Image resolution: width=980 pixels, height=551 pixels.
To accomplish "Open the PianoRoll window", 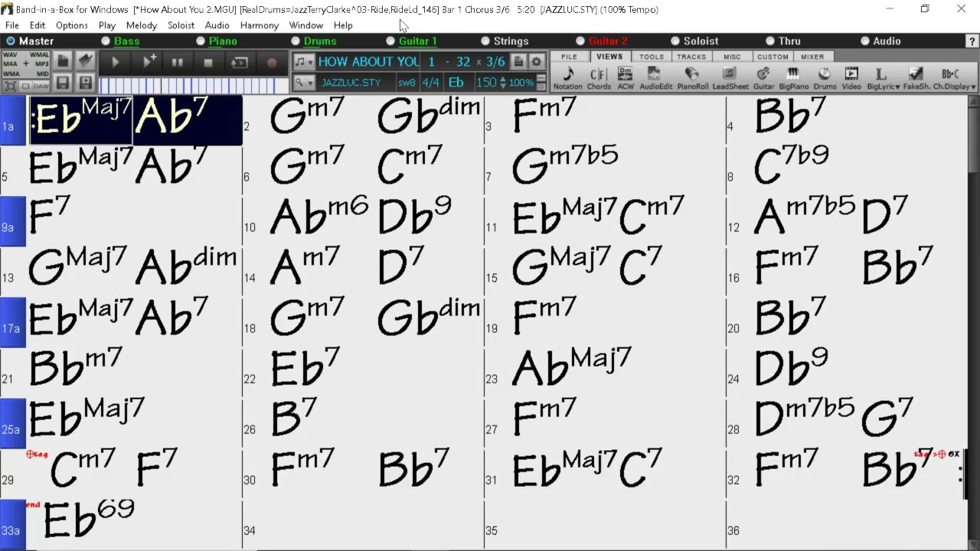I will (692, 78).
